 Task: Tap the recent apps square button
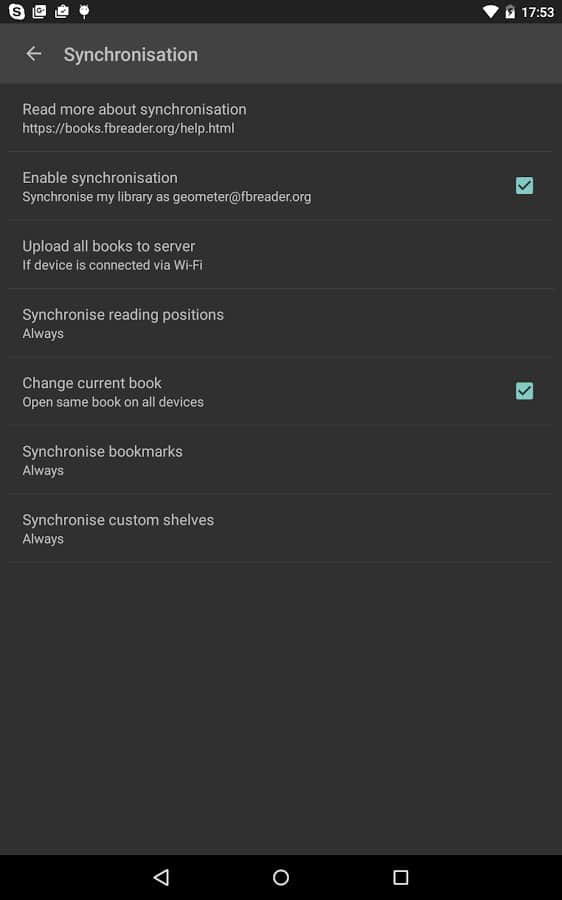401,876
